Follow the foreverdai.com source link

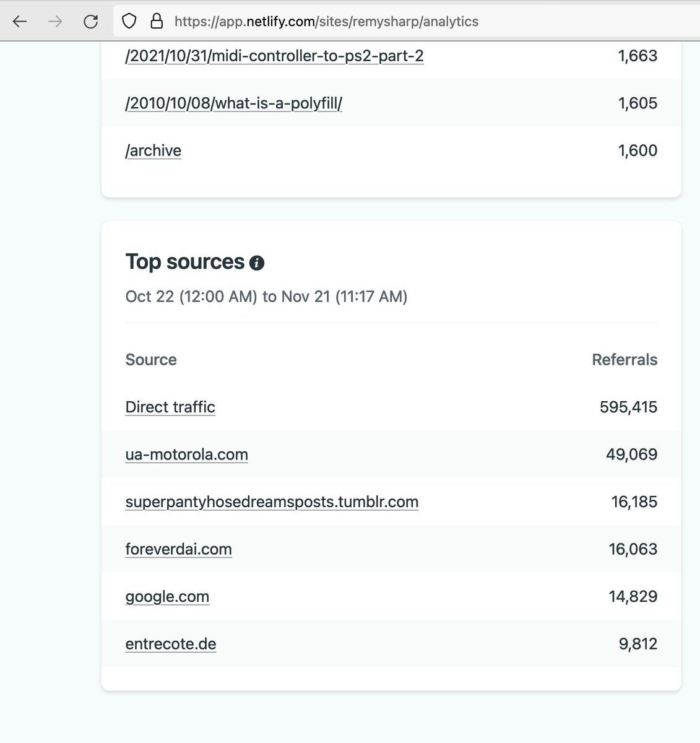point(178,549)
